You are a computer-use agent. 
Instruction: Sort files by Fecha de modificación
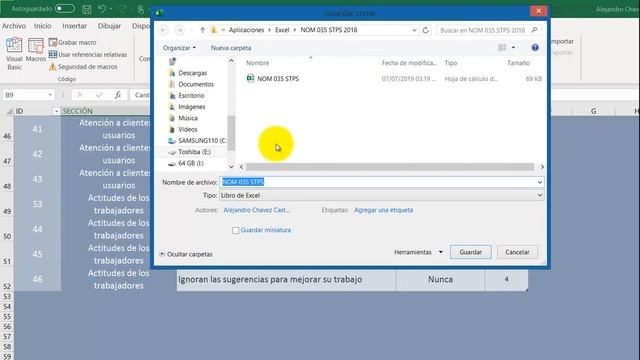409,63
